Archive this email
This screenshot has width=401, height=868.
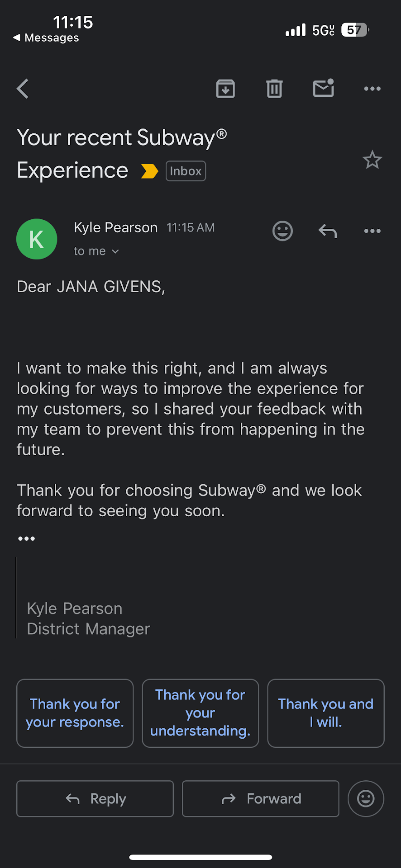[x=225, y=89]
